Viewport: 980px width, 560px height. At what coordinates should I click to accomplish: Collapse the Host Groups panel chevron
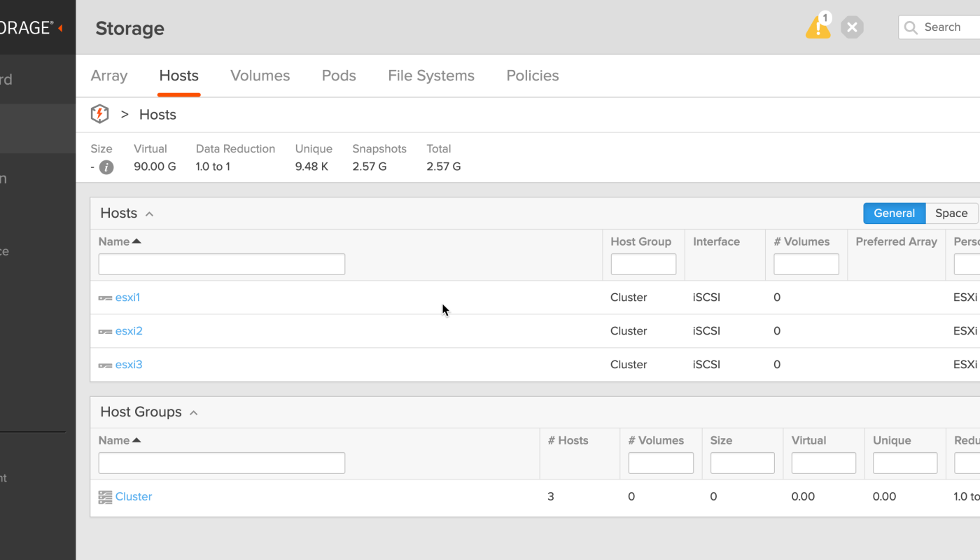(x=194, y=413)
